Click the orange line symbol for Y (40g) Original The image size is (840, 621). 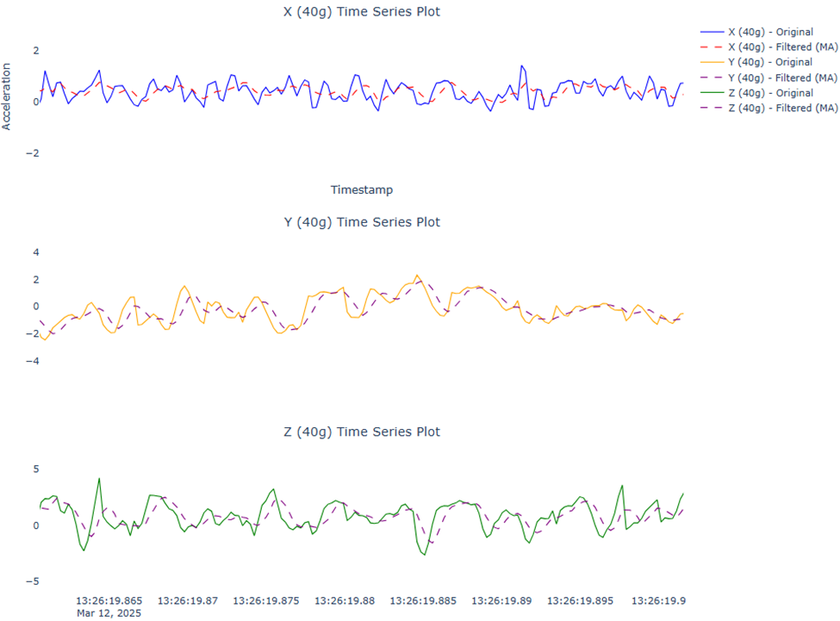pos(713,62)
